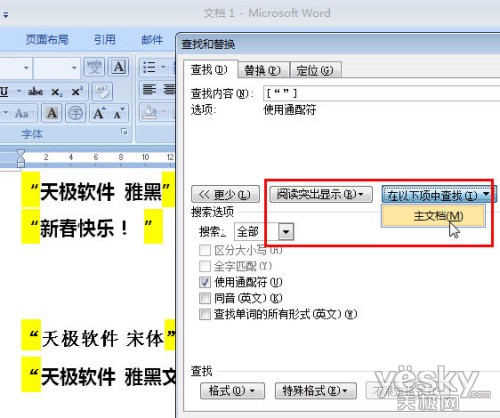Click into the 查找内容 input field
Viewport: 500px width, 418px height.
[381, 93]
